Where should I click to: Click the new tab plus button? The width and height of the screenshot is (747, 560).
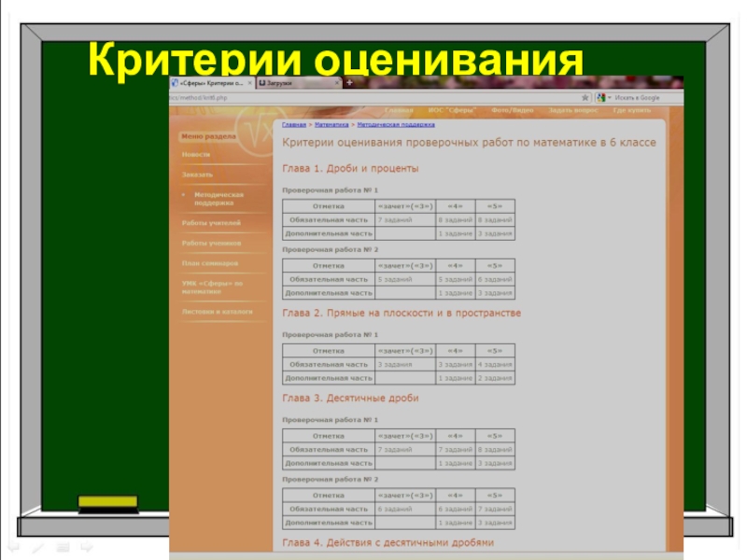coord(349,82)
